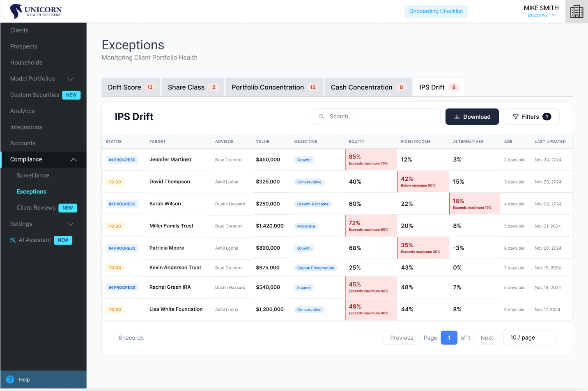Open the 10 / page size selector
588x391 pixels.
[x=529, y=338]
